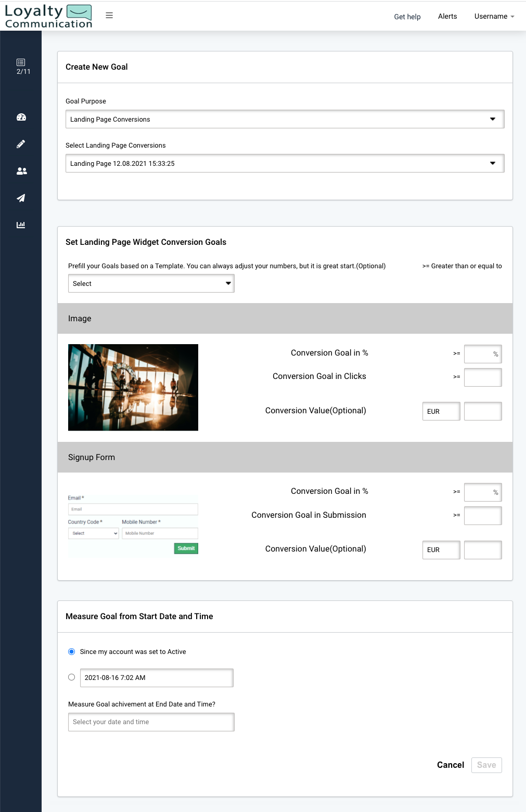
Task: Click the list icon above 2/11 counter
Action: pyautogui.click(x=21, y=62)
